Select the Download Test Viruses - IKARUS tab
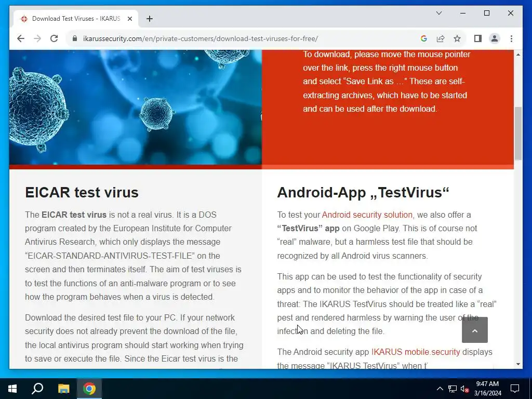Screen dimensions: 532x399 click(x=76, y=19)
